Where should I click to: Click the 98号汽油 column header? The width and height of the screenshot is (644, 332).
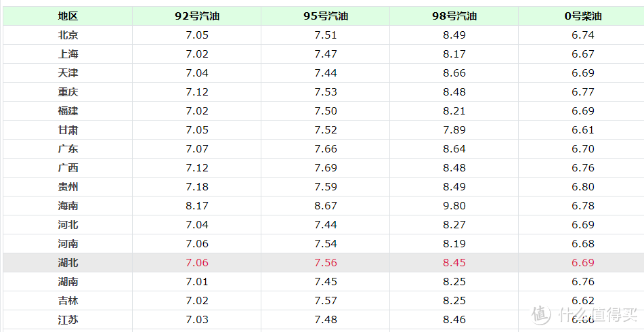[454, 16]
